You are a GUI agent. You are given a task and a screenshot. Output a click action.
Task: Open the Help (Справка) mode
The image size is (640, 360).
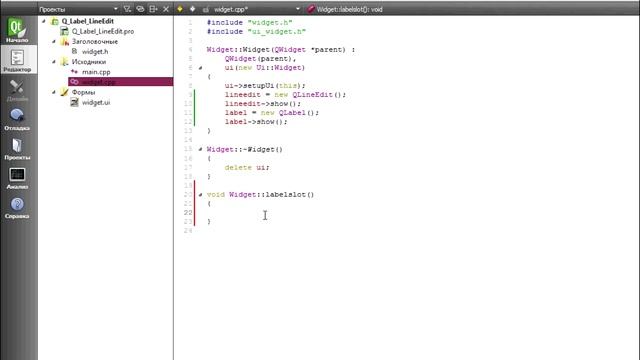pos(17,207)
